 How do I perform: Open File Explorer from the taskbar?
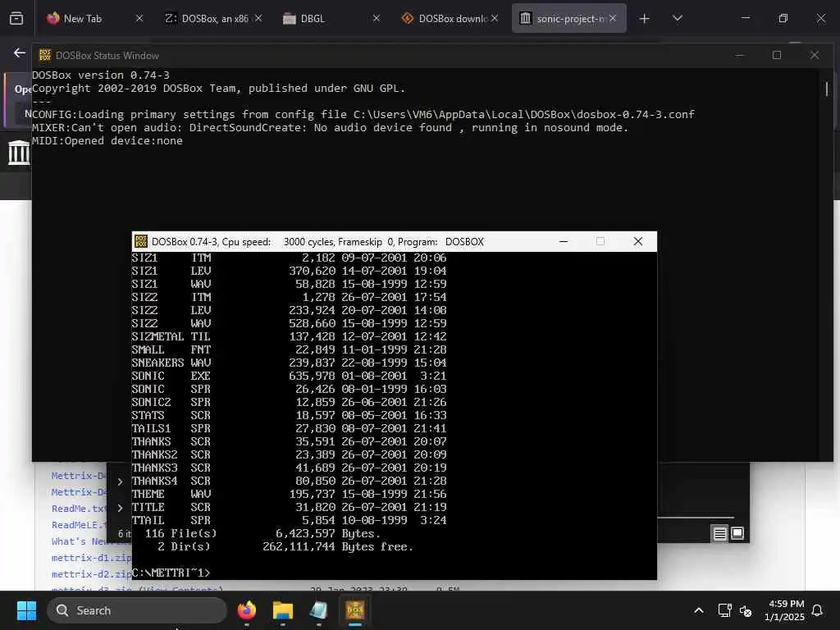[x=282, y=610]
